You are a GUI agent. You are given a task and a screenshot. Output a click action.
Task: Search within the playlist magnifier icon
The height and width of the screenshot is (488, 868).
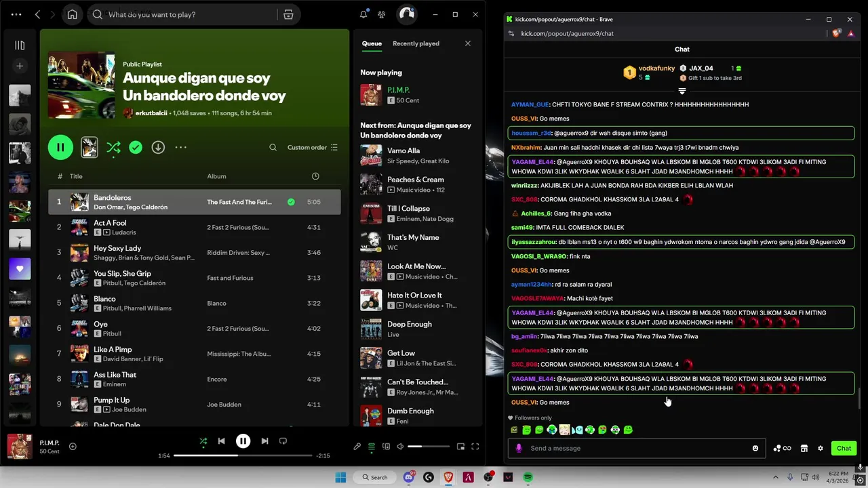(273, 147)
